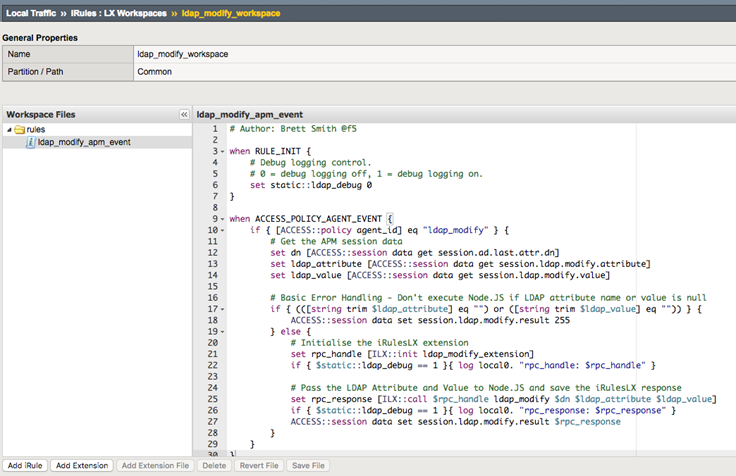
Task: Collapse the Workspace Files panel
Action: click(183, 115)
